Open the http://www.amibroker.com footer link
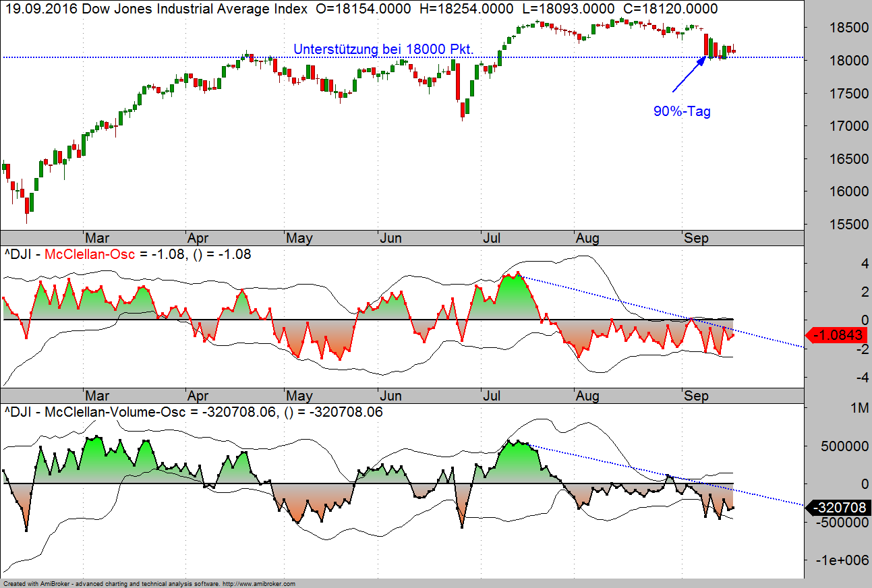The width and height of the screenshot is (872, 588). [x=259, y=584]
